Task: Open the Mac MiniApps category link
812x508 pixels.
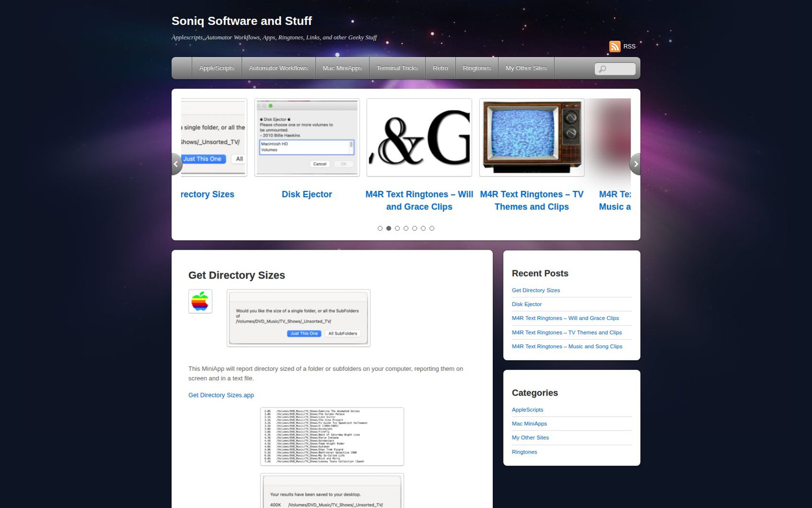Action: 529,424
